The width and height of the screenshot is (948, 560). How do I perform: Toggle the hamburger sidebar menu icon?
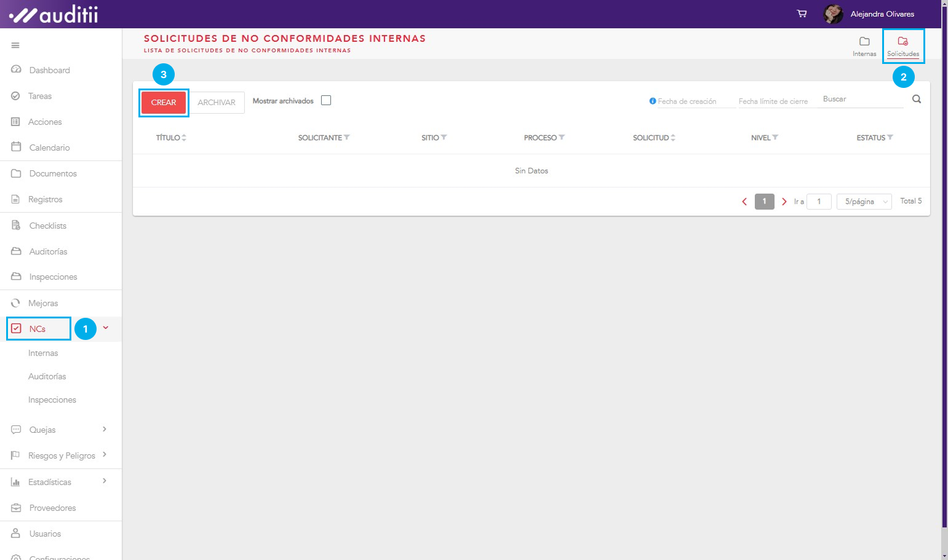(x=15, y=45)
